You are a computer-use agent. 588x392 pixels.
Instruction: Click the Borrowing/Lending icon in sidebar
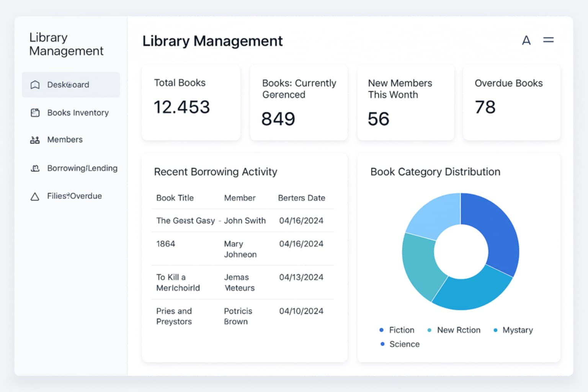pyautogui.click(x=35, y=168)
